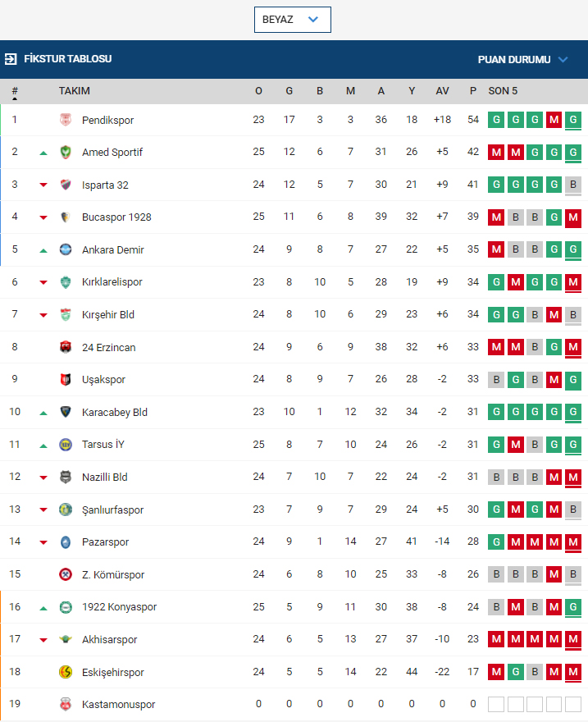The image size is (588, 722).
Task: Open the BEYAZ group dropdown
Action: [x=292, y=20]
